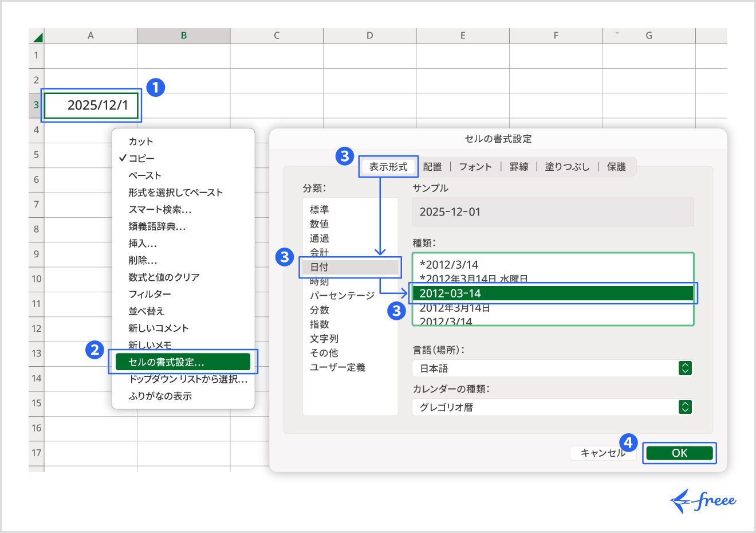Select コピー in the context menu
This screenshot has width=756, height=533.
point(149,158)
